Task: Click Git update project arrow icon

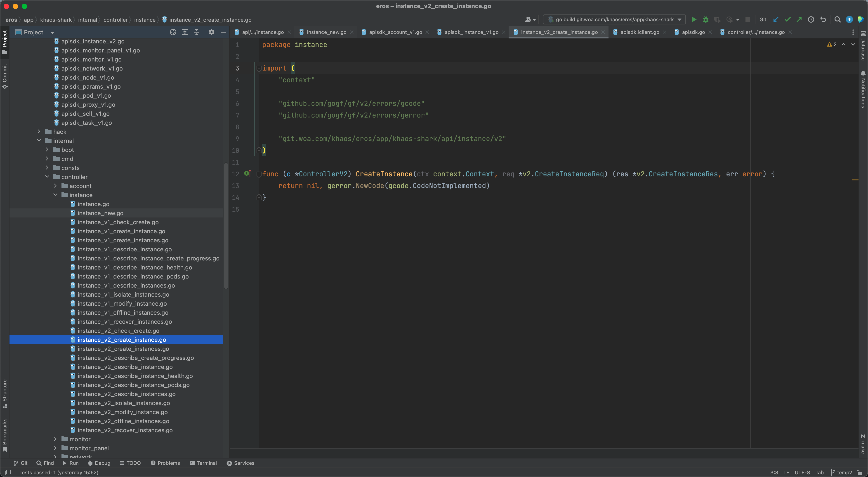Action: click(776, 19)
